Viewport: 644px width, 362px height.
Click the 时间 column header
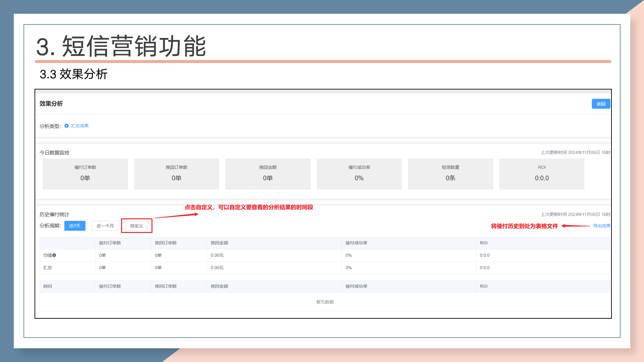tap(48, 286)
